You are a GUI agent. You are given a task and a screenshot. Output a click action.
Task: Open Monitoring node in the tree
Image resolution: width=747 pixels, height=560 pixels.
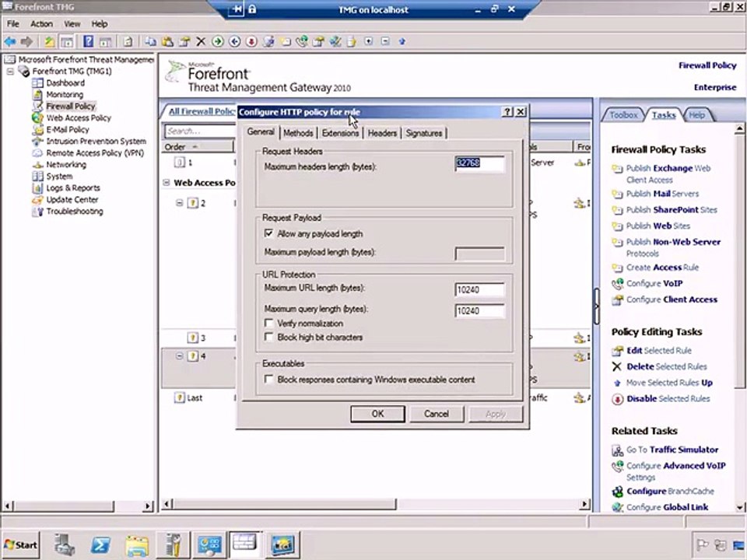click(x=65, y=94)
